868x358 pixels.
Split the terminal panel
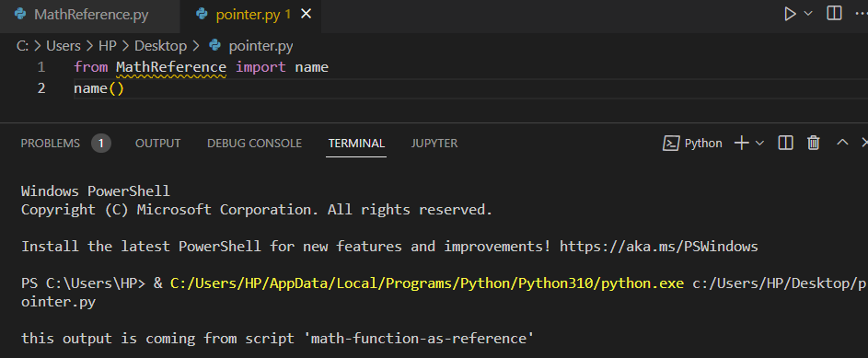point(785,144)
